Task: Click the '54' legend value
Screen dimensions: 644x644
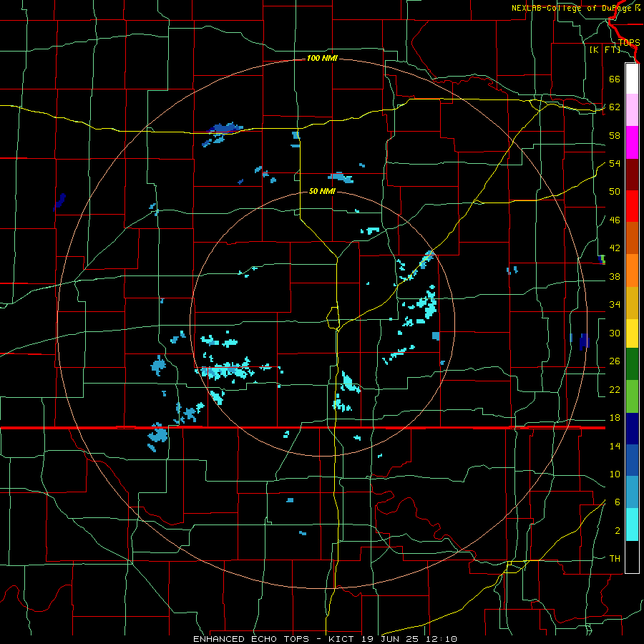Action: (615, 163)
